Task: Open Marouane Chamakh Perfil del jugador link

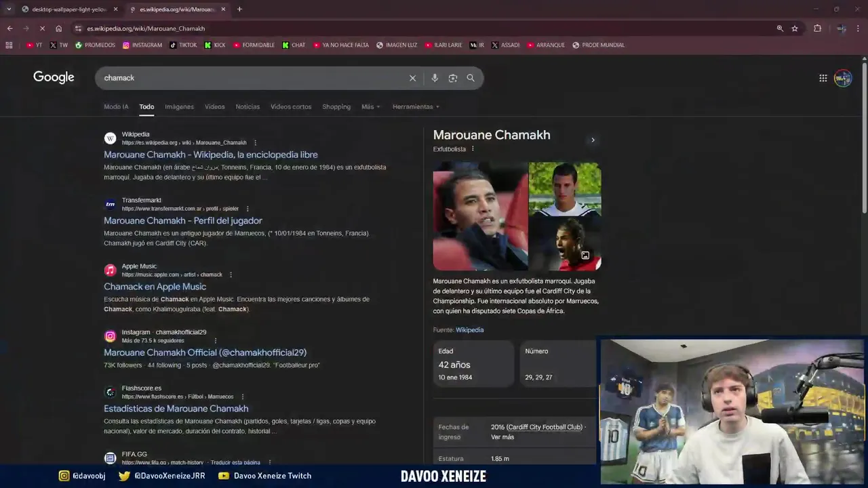Action: point(183,220)
